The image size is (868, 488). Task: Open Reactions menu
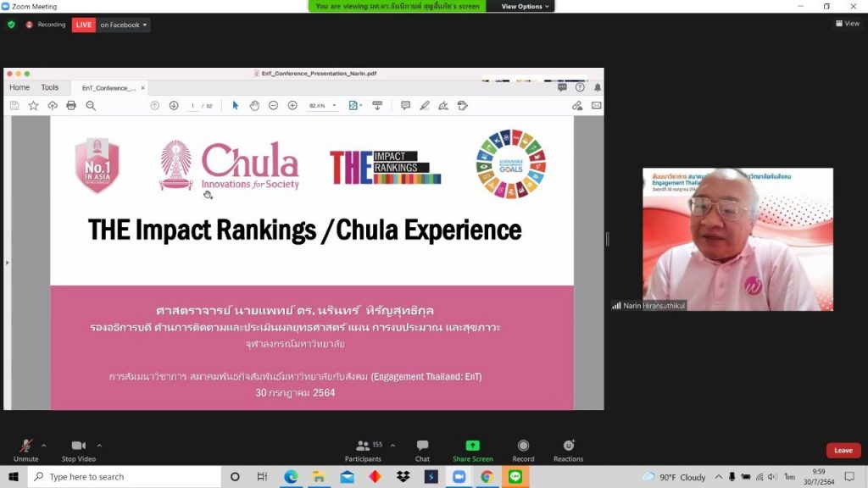coord(568,451)
